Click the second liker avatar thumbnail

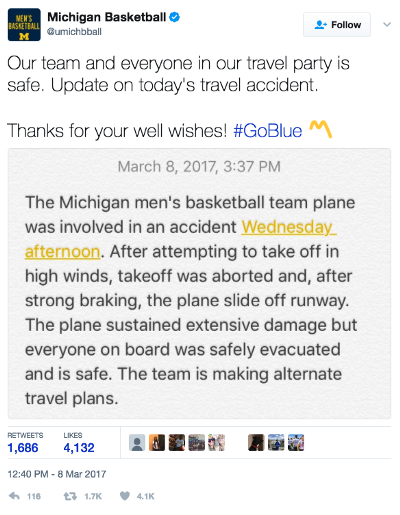coord(157,443)
